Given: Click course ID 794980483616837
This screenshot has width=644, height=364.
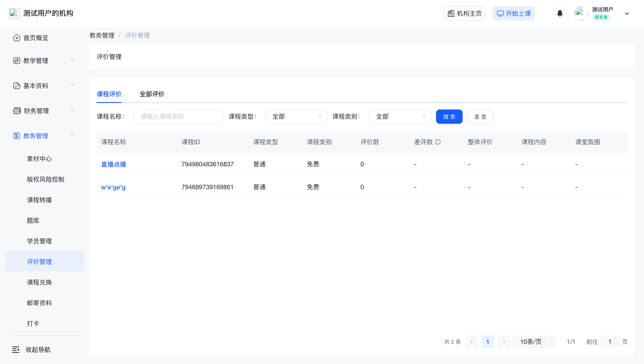Looking at the screenshot, I should [x=208, y=164].
